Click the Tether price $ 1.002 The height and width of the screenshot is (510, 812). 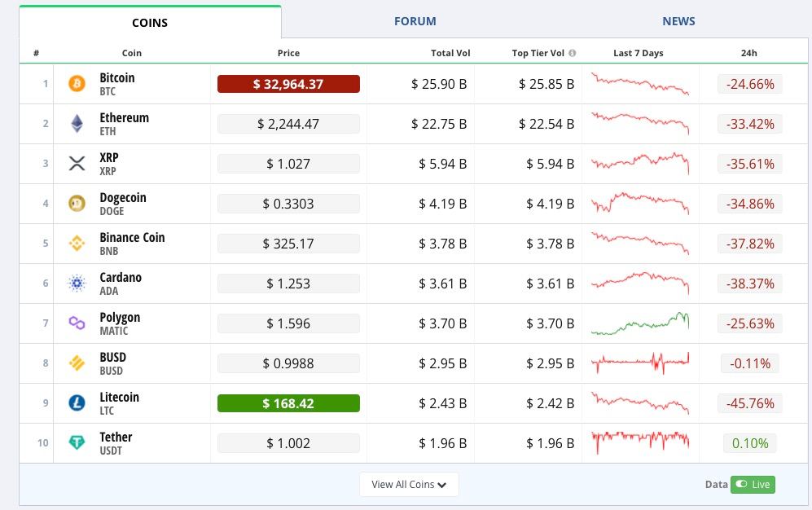288,443
